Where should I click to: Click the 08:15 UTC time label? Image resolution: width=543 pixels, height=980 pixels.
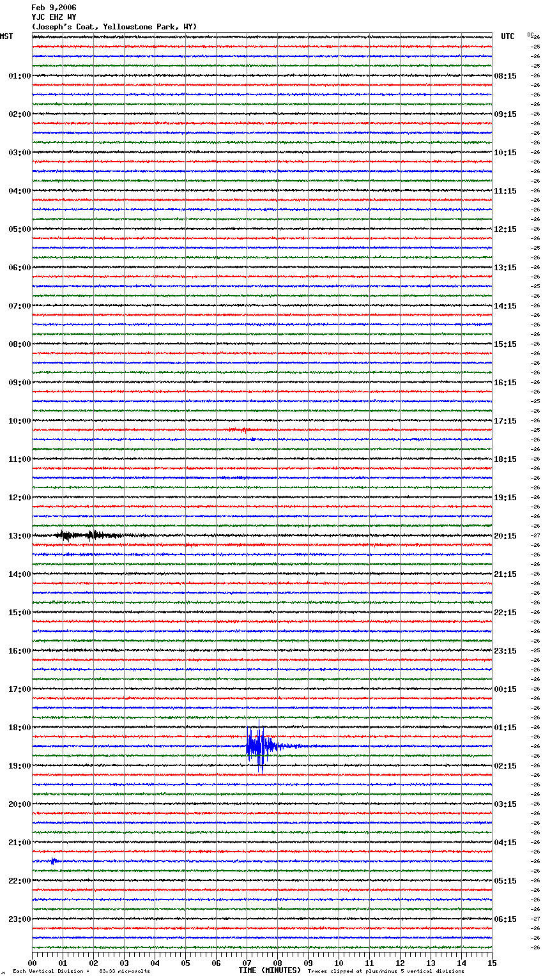505,76
